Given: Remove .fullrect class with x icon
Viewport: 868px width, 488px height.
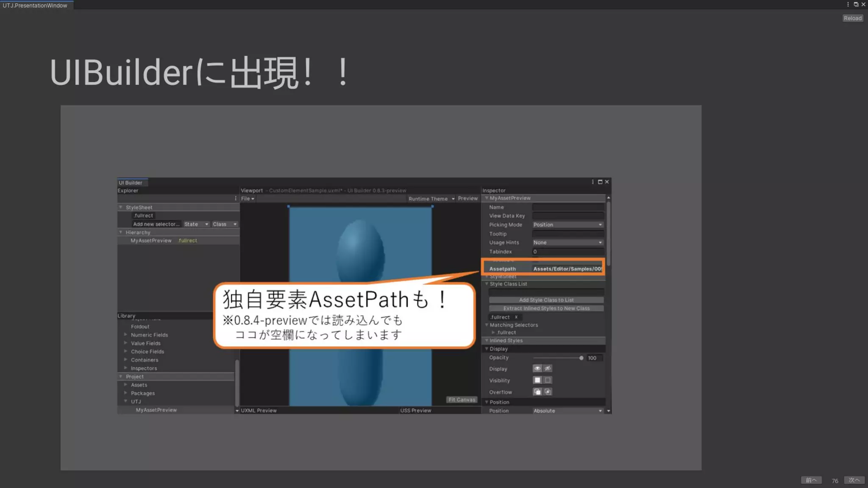Looking at the screenshot, I should point(516,317).
